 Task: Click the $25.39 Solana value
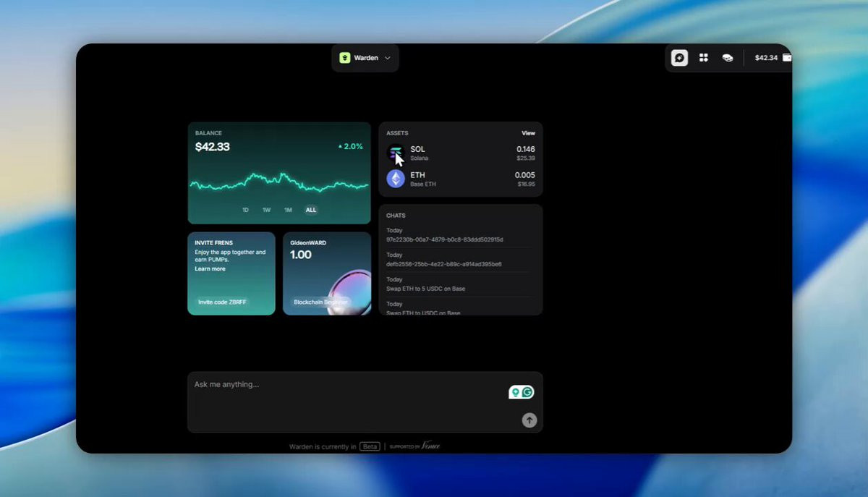click(527, 158)
